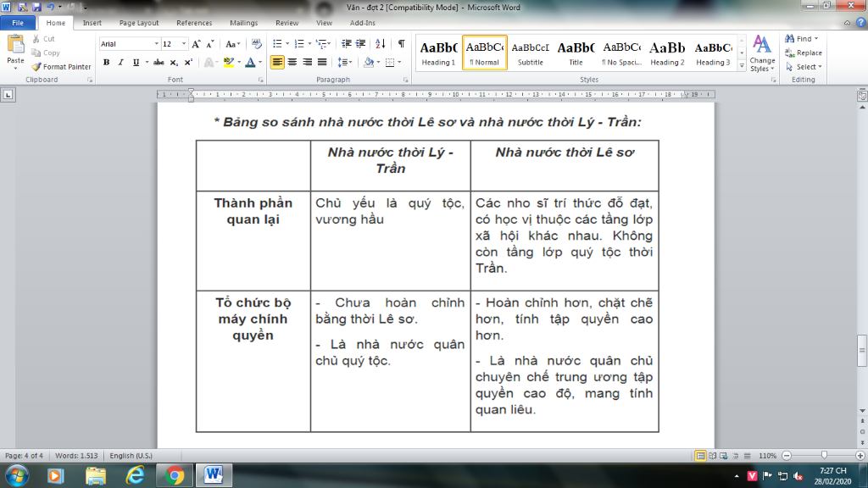Select Align Text Right
The height and width of the screenshot is (488, 868).
pos(307,62)
